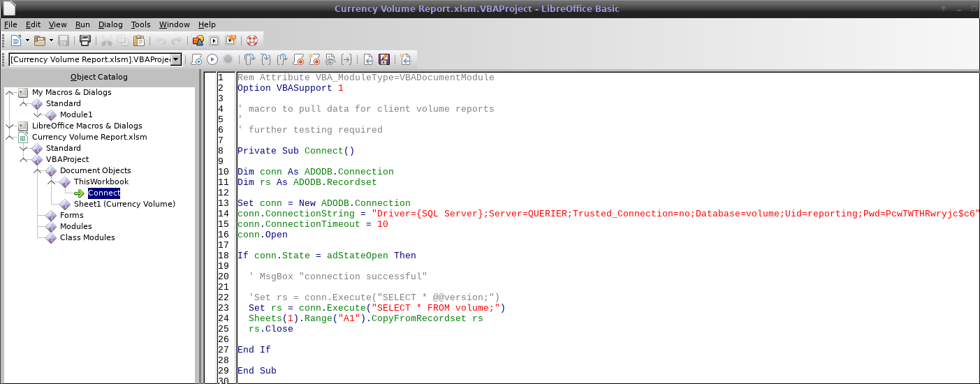980x384 pixels.
Task: Open the Dialog menu
Action: [x=110, y=24]
